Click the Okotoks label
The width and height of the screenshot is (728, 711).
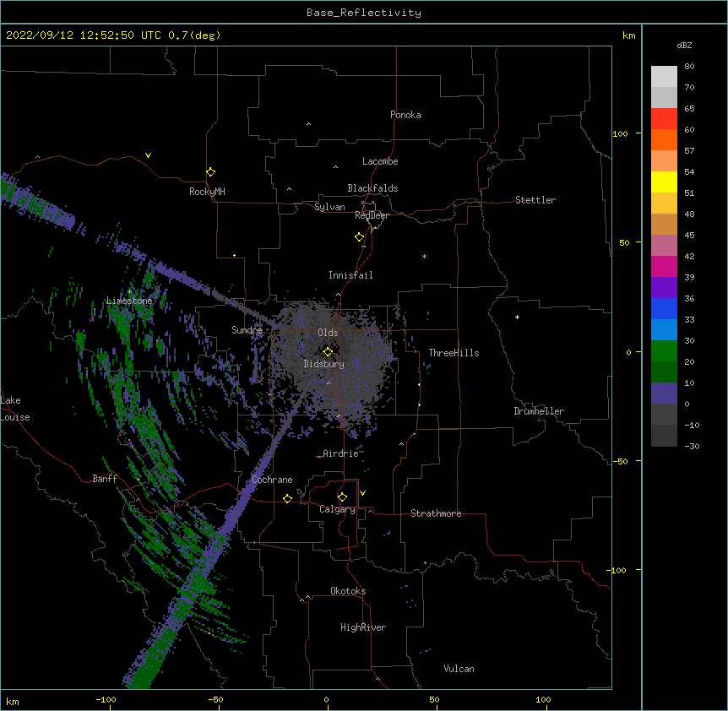(348, 591)
